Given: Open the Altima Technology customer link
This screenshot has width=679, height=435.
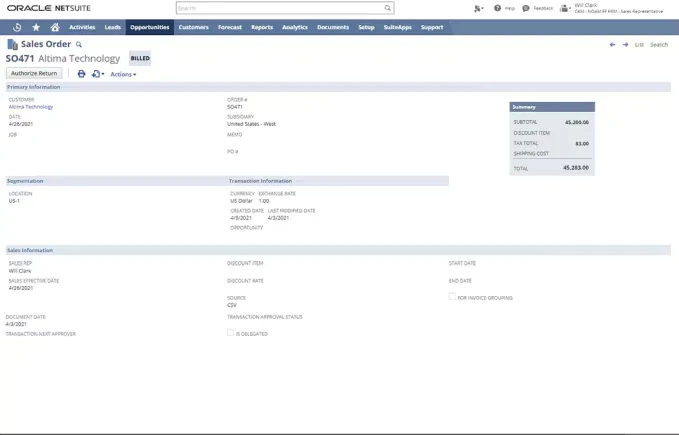Looking at the screenshot, I should pyautogui.click(x=31, y=106).
